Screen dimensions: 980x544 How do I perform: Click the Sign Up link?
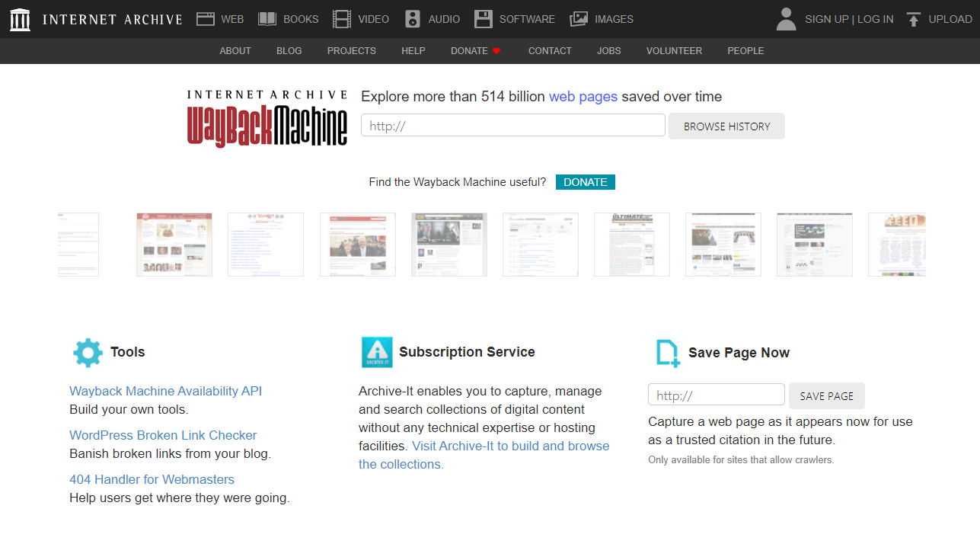tap(827, 19)
